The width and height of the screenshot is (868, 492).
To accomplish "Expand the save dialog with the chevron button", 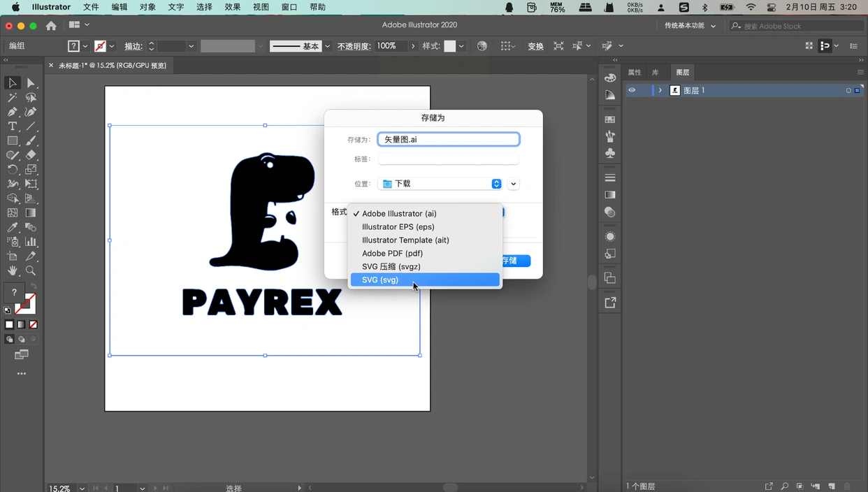I will 514,184.
